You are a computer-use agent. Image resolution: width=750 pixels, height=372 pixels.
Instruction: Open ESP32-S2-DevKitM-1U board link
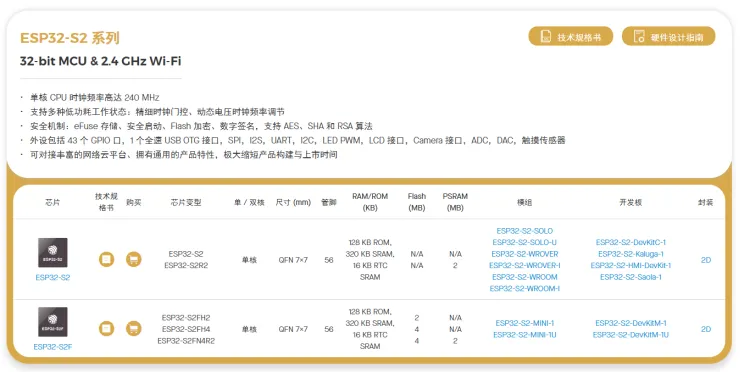pos(631,335)
